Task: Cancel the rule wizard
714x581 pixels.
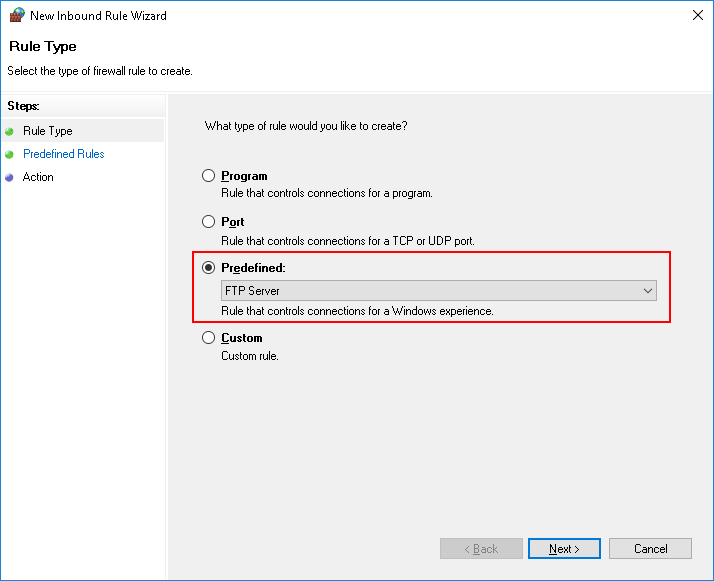Action: tap(651, 549)
